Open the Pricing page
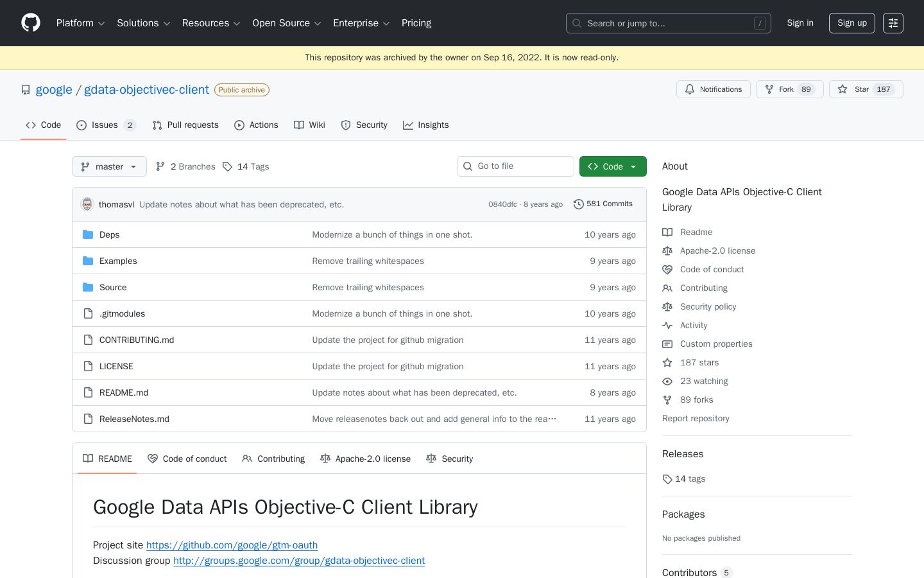The width and height of the screenshot is (924, 578). 416,23
